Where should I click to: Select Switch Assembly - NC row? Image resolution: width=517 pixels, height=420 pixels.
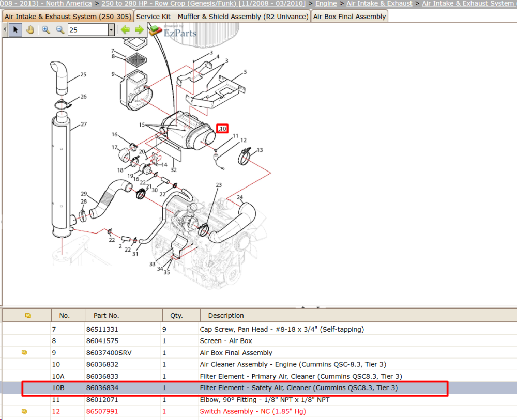coord(258,411)
